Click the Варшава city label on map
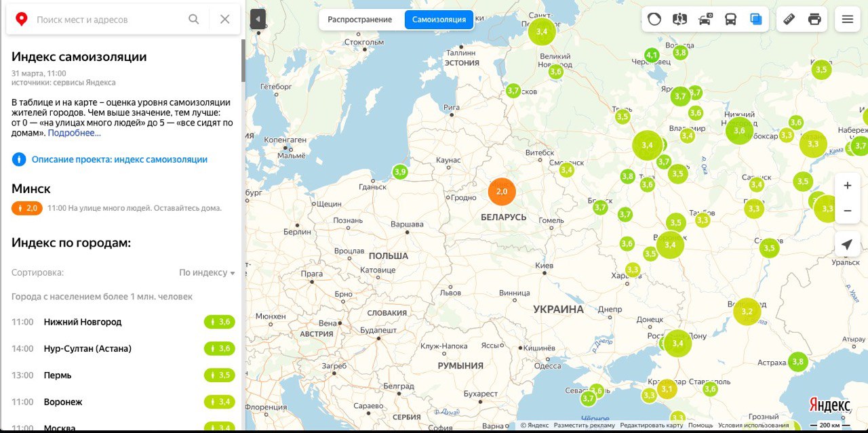The image size is (868, 433). 408,224
